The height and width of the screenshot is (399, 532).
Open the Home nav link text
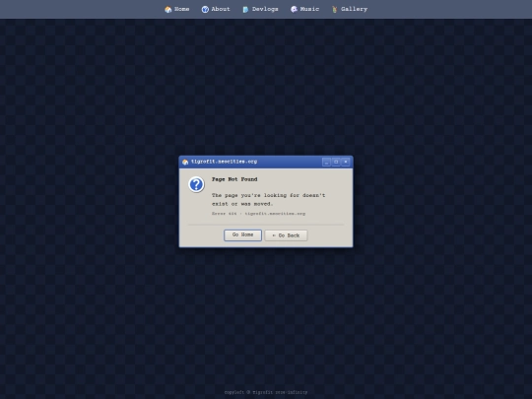coord(182,9)
